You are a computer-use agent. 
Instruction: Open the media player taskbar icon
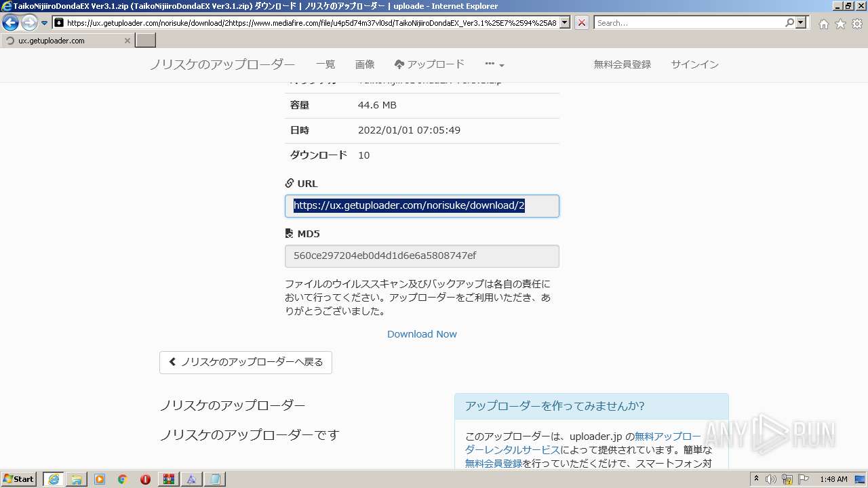100,479
